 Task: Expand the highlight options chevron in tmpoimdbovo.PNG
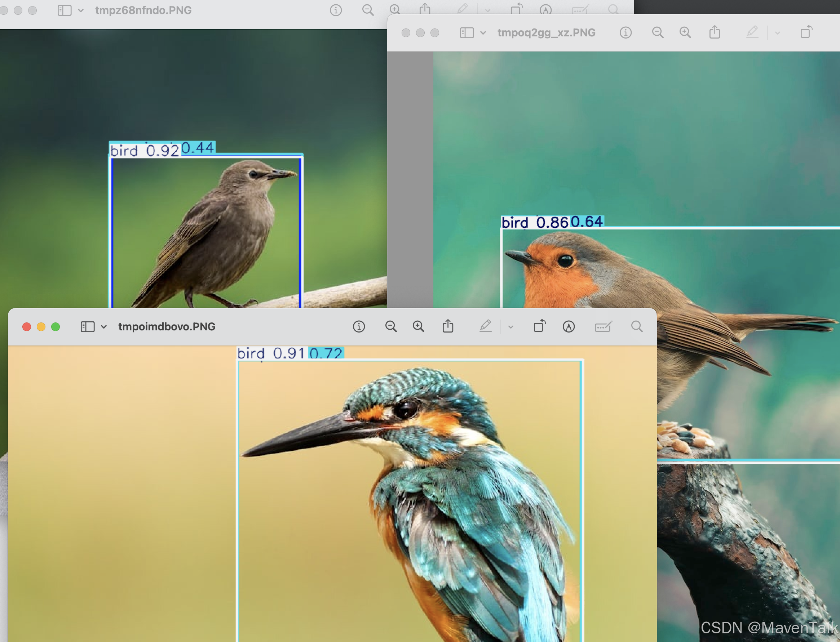click(510, 327)
